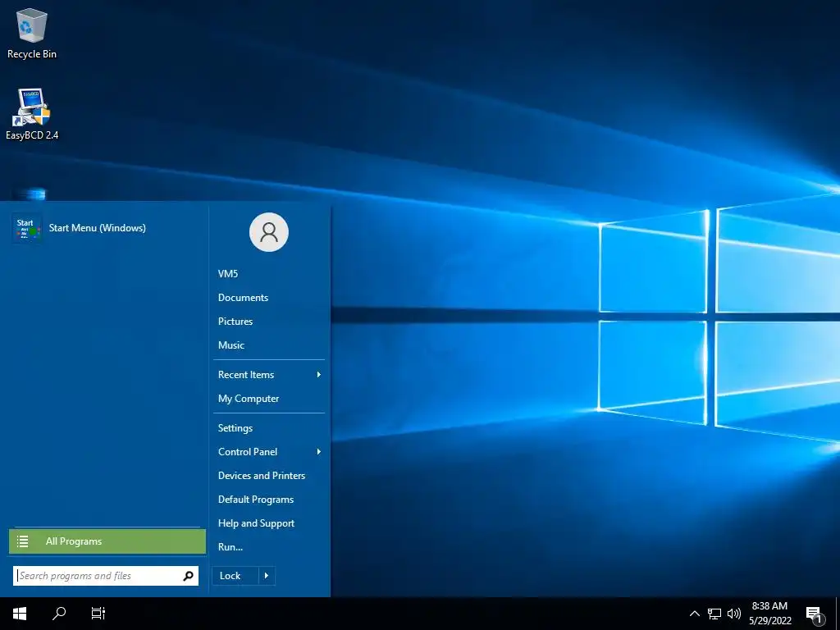Click the user account avatar picture
Image resolution: width=840 pixels, height=630 pixels.
pos(269,232)
